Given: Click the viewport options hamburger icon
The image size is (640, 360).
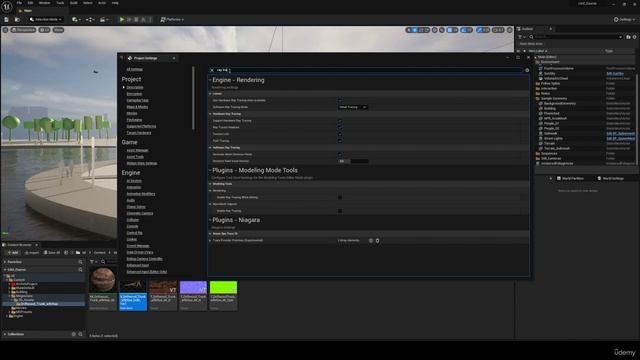Looking at the screenshot, I should click(5, 30).
